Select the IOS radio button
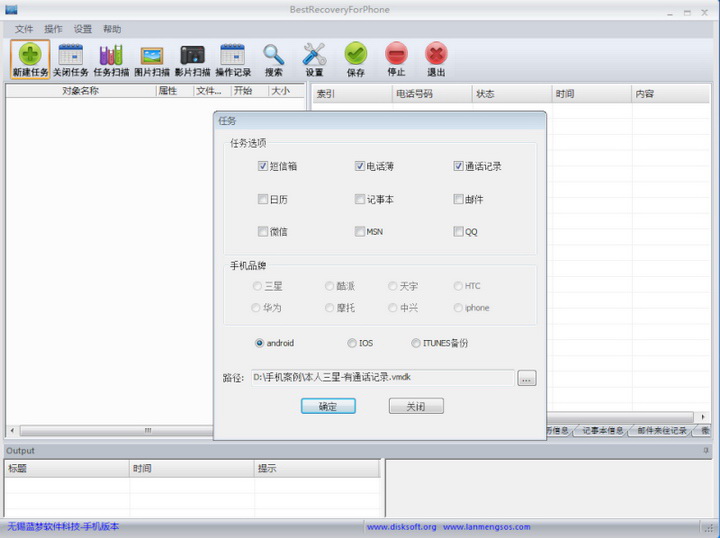Image resolution: width=720 pixels, height=538 pixels. [x=352, y=343]
